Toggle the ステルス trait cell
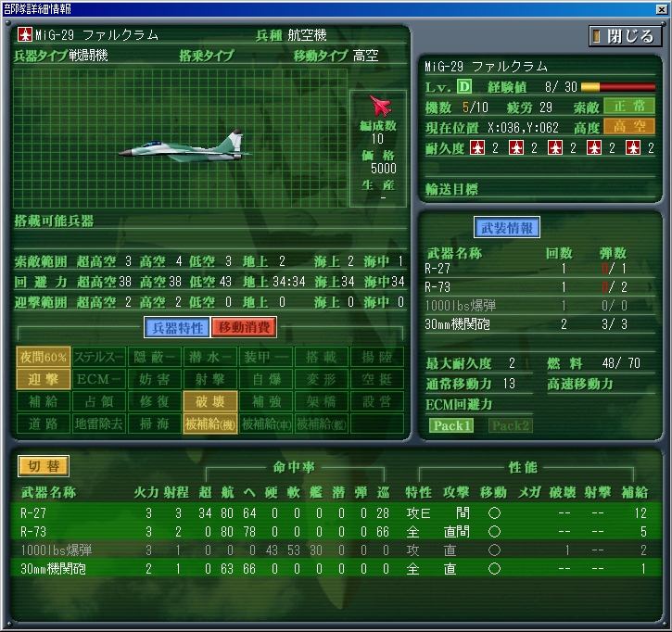This screenshot has height=632, width=672. (x=99, y=357)
